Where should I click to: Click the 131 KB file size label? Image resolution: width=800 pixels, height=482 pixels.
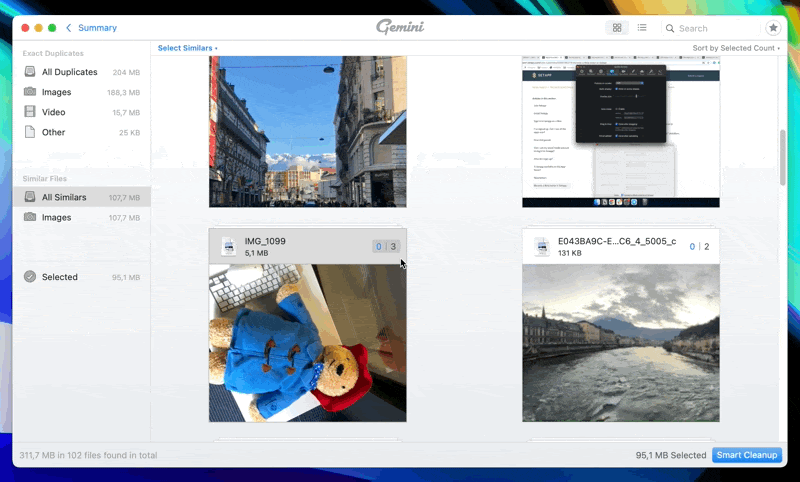click(569, 253)
